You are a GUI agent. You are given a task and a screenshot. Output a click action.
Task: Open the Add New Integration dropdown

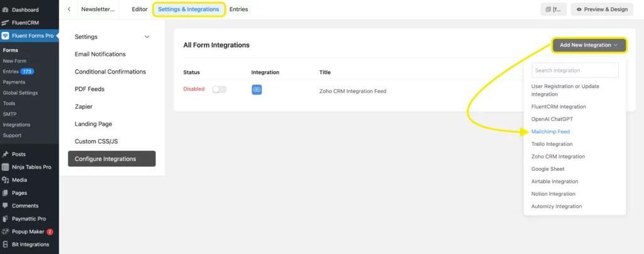(x=589, y=45)
